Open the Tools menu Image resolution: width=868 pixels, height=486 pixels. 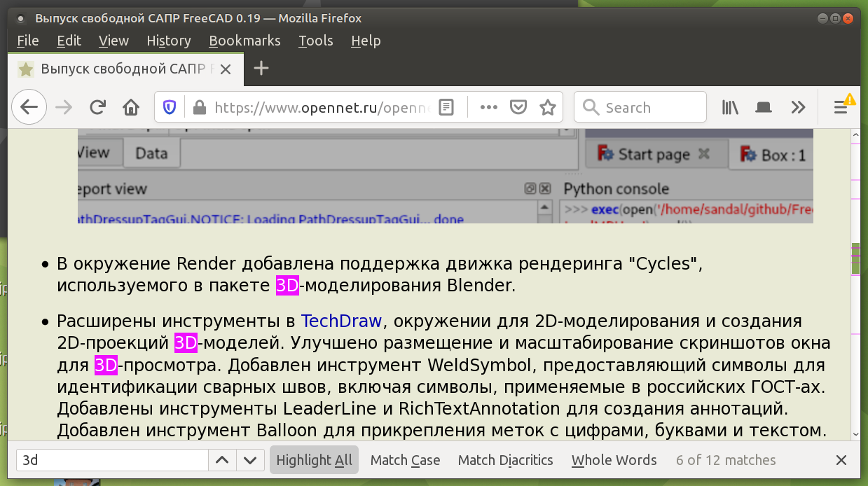(x=315, y=41)
